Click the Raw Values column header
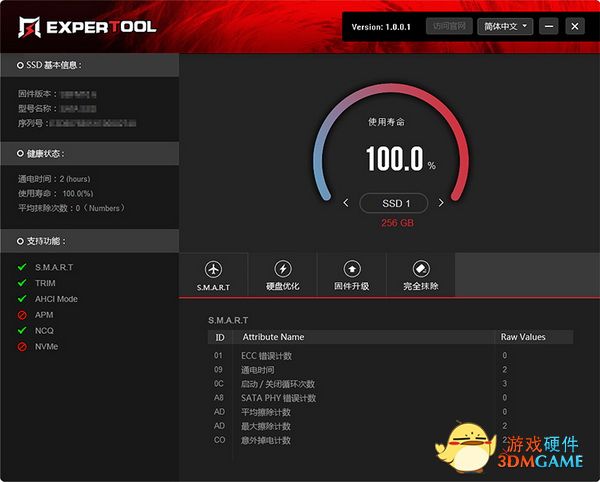The image size is (600, 482). tap(523, 337)
